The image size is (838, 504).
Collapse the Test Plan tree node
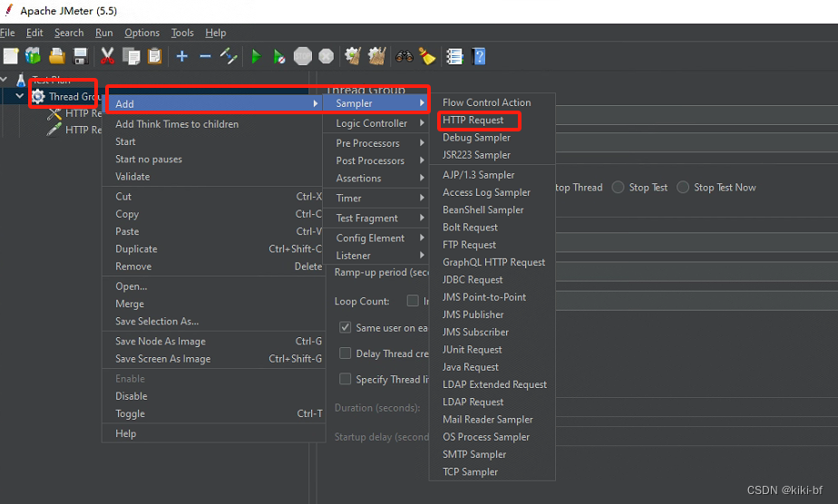(5, 80)
